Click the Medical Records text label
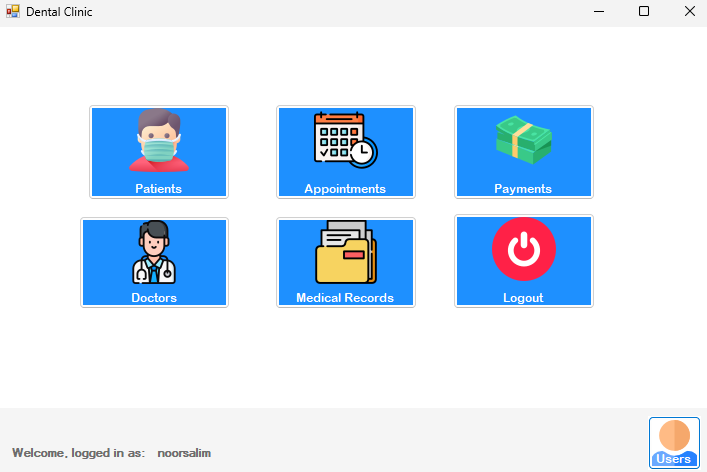Screen dimensions: 707x472 [345, 298]
